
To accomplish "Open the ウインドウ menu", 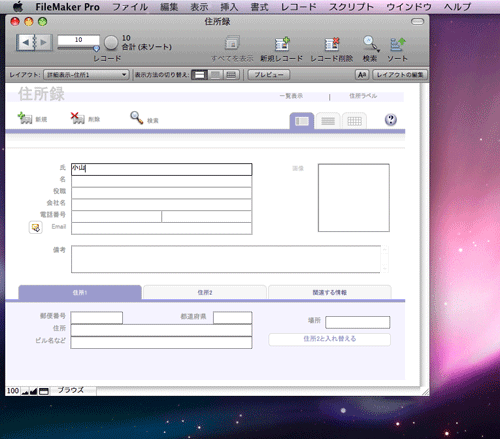I will tap(409, 7).
